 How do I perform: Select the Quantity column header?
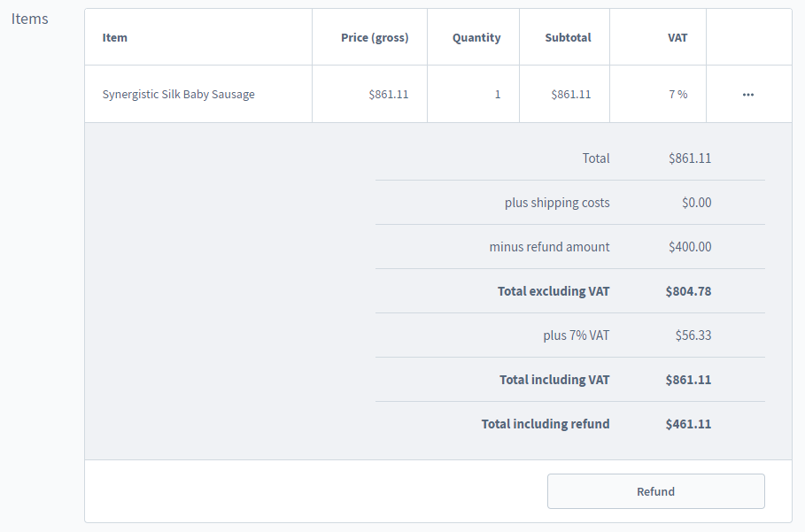click(476, 37)
